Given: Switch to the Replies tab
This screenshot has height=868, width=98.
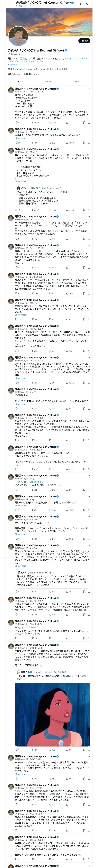Looking at the screenshot, I should [x=49, y=82].
